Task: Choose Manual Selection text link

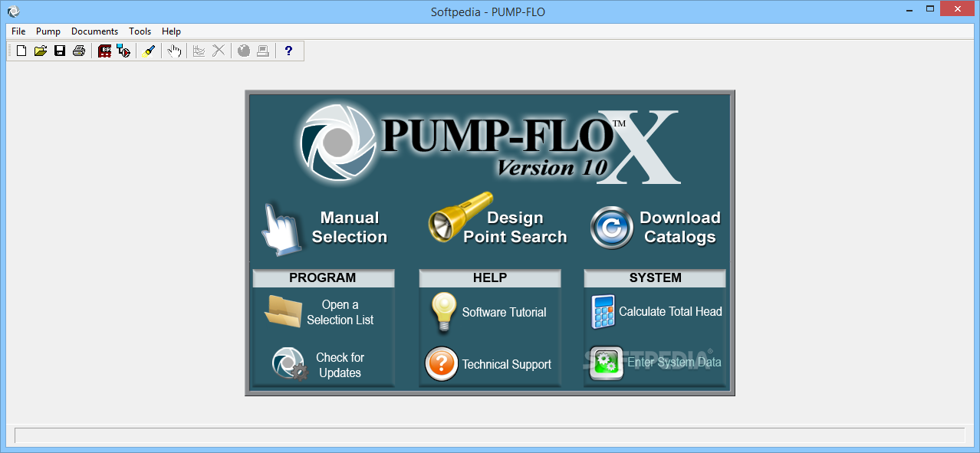Action: pos(350,228)
